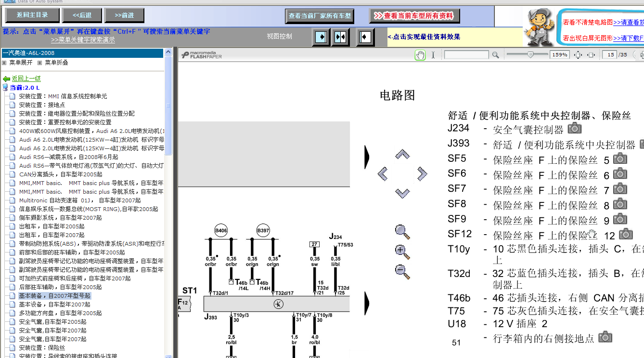
Task: Collapse all menus with 菜单折叠
Action: (x=57, y=63)
